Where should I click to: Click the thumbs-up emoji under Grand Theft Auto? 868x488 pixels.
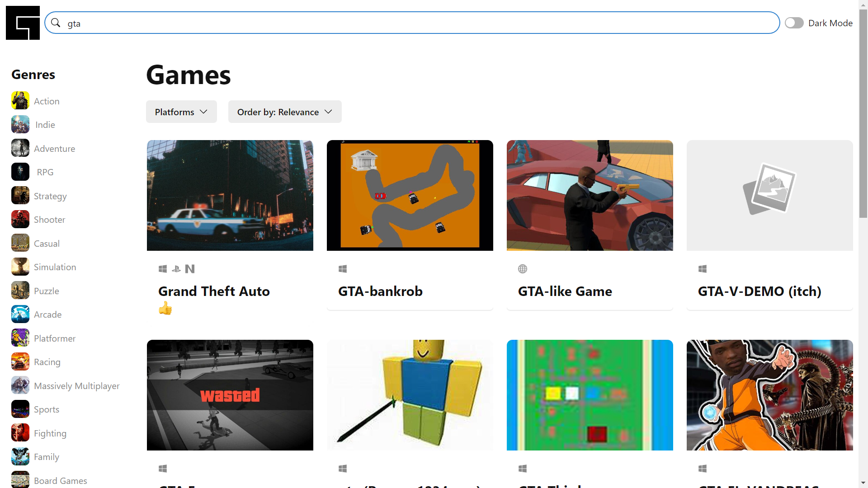pyautogui.click(x=165, y=309)
